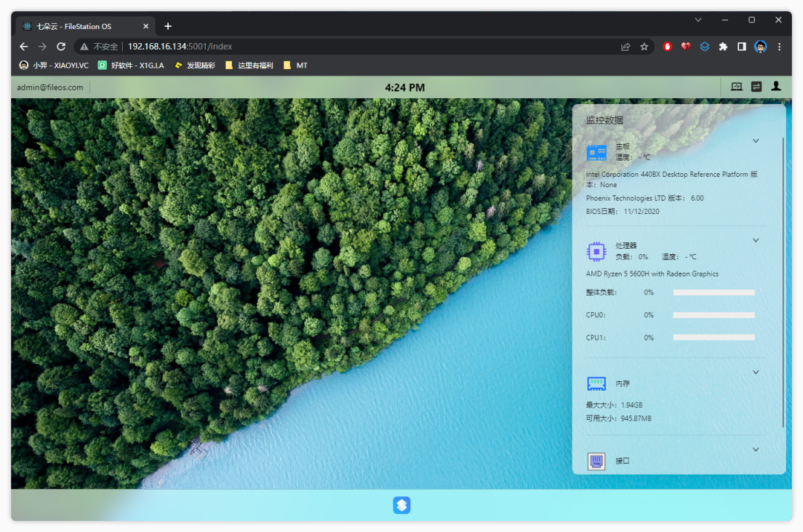The image size is (803, 532).
Task: Click the network interface icon
Action: [596, 461]
